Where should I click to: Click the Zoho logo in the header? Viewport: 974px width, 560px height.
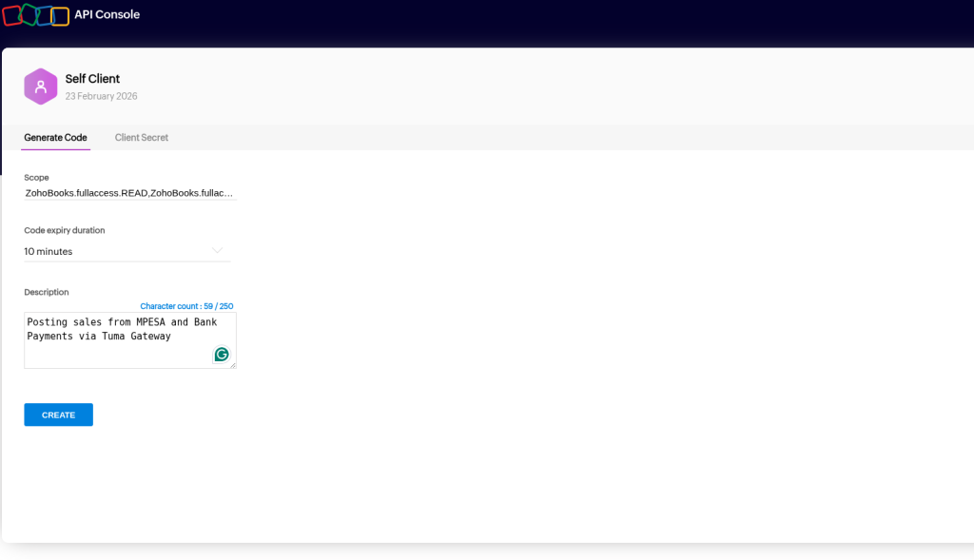pos(35,15)
